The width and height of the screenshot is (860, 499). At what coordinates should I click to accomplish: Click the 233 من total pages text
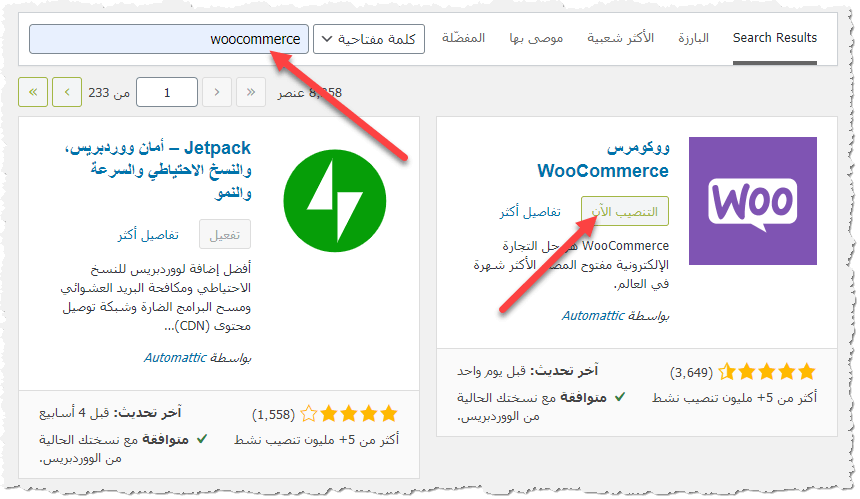109,93
